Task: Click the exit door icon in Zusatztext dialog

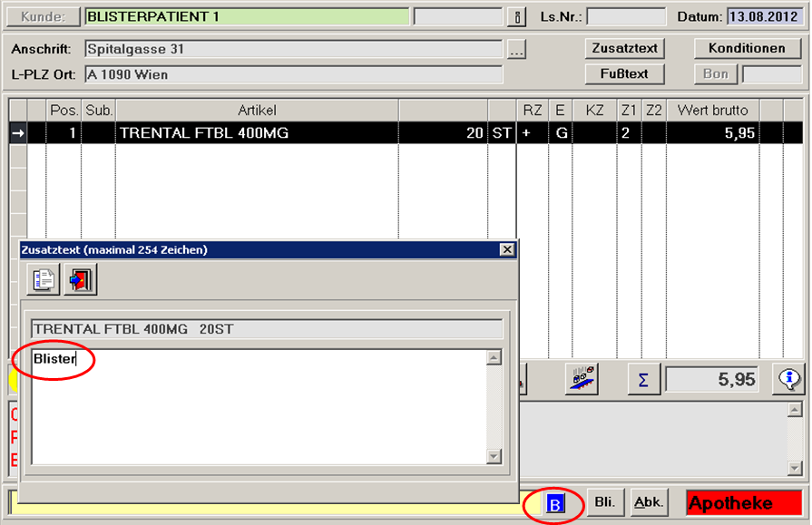Action: tap(80, 280)
